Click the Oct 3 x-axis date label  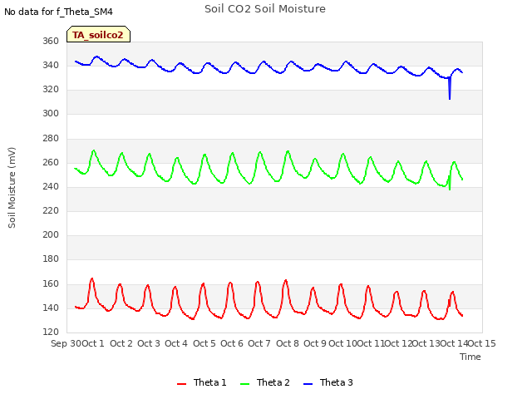point(149,343)
